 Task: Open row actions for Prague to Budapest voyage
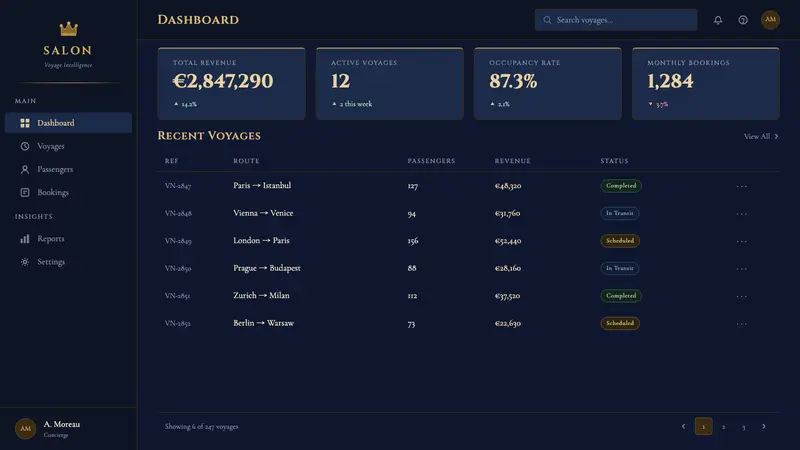741,269
